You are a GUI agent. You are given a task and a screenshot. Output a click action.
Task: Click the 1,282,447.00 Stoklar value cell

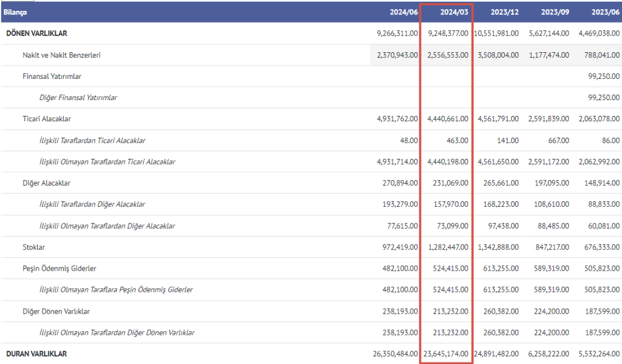tap(448, 248)
